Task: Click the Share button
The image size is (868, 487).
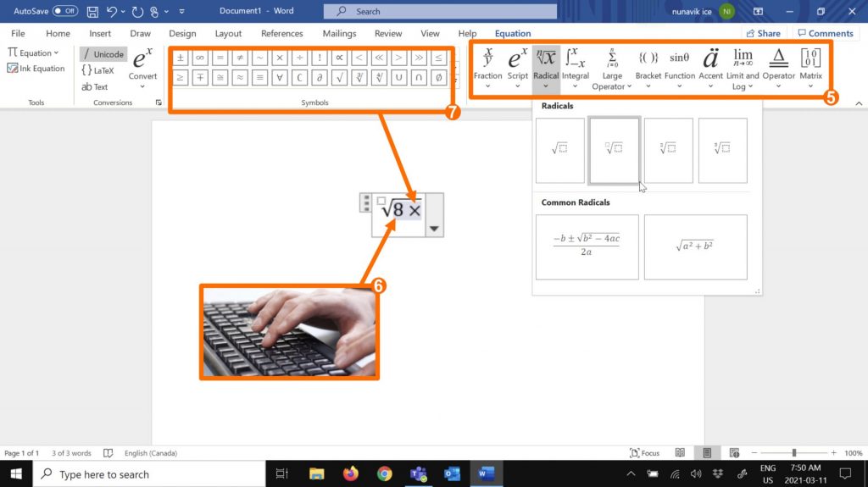Action: [x=763, y=34]
